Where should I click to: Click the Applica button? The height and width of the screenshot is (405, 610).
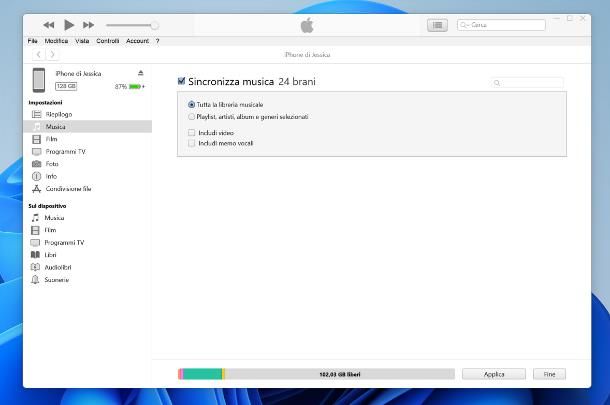coord(494,374)
